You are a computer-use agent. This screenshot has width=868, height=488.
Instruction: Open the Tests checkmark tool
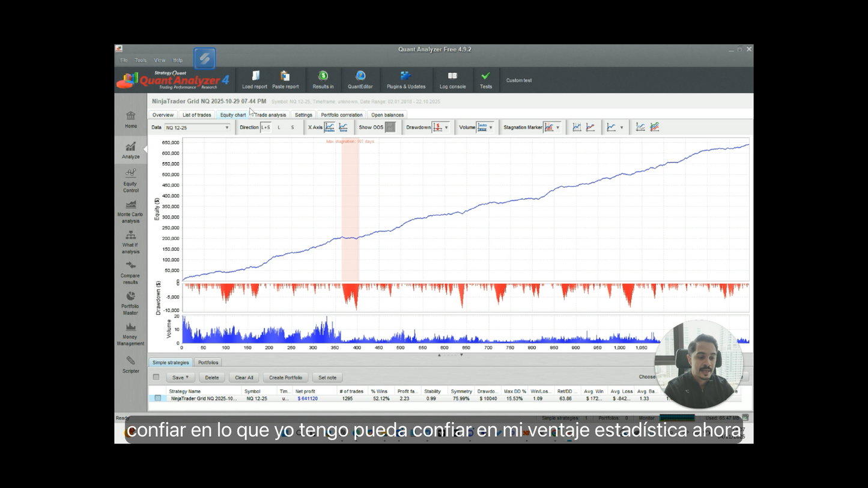click(x=486, y=80)
